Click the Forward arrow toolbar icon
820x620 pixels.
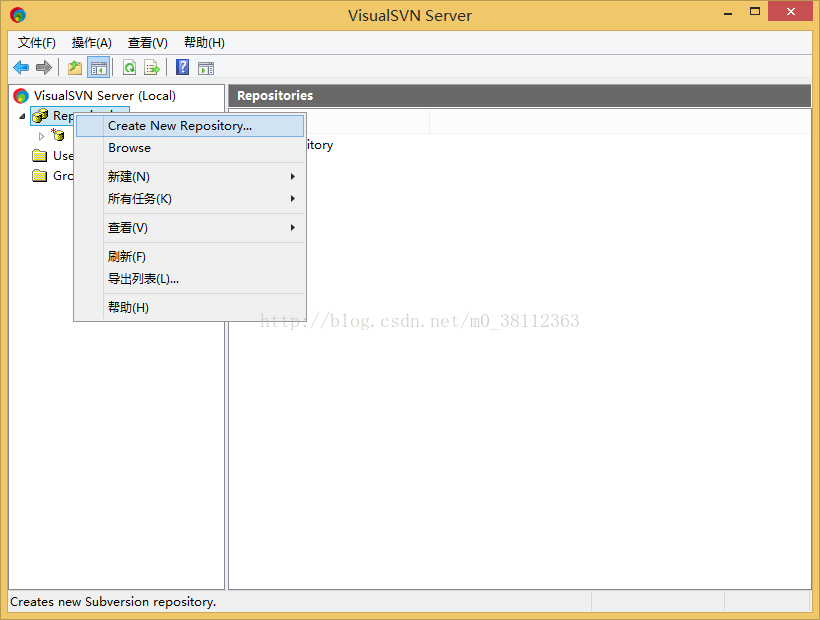(x=44, y=67)
